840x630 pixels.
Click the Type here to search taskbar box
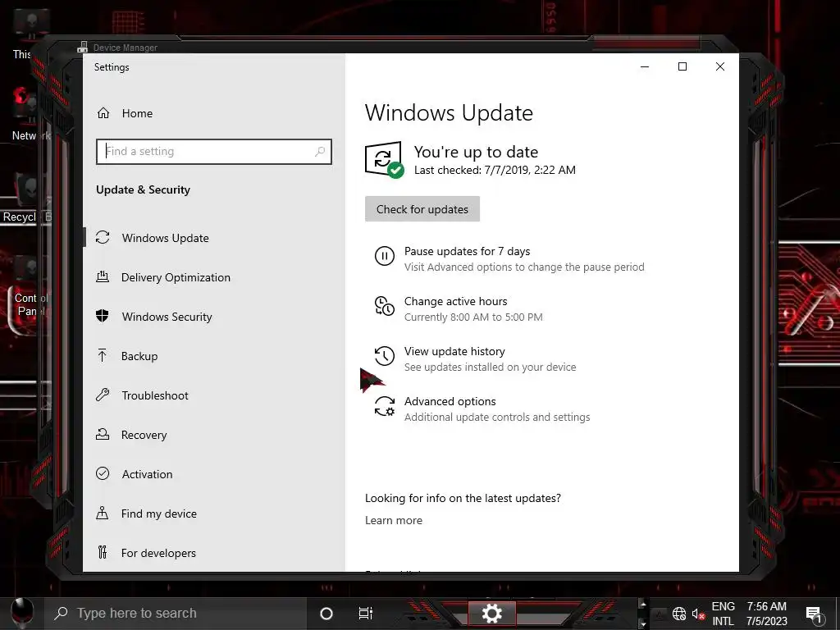click(x=176, y=613)
